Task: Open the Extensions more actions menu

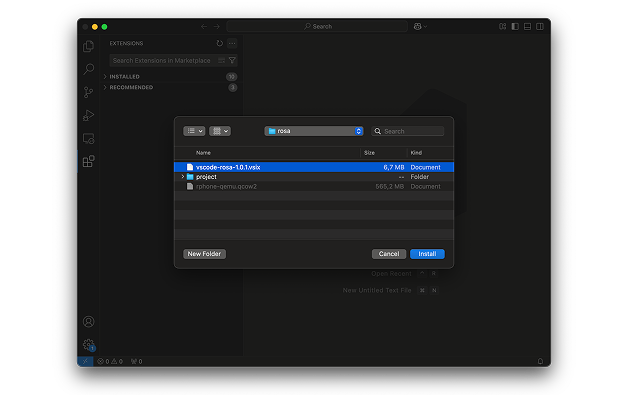Action: coord(232,43)
